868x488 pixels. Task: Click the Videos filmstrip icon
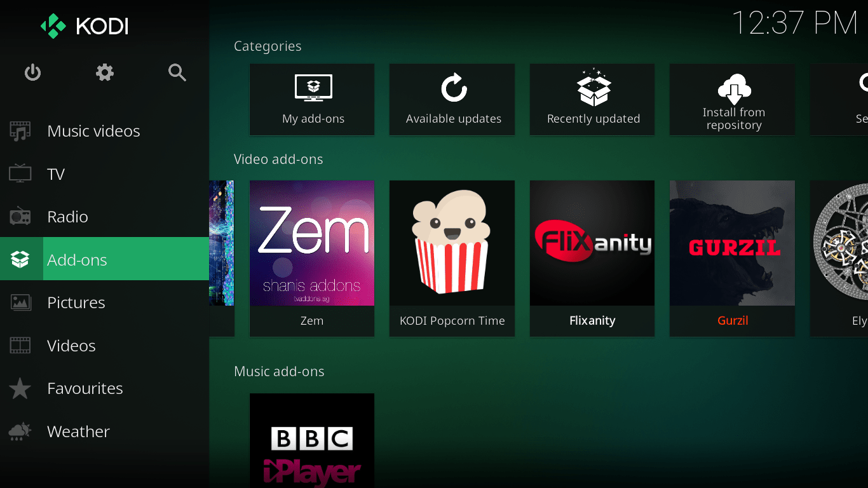pyautogui.click(x=20, y=346)
